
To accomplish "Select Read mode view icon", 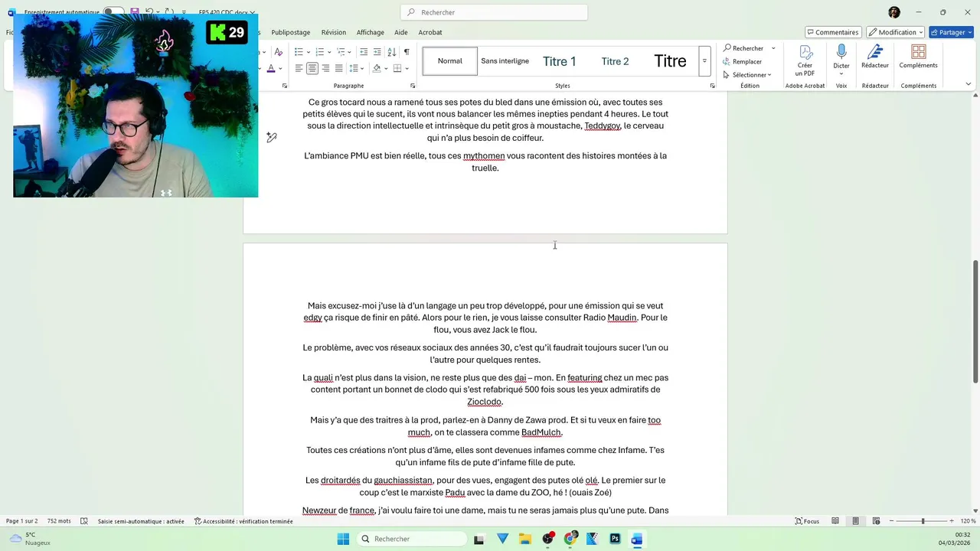I will [x=835, y=521].
